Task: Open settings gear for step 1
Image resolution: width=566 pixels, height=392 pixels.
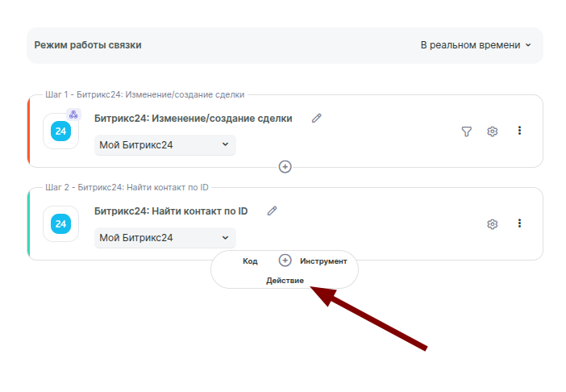Action: [x=493, y=131]
